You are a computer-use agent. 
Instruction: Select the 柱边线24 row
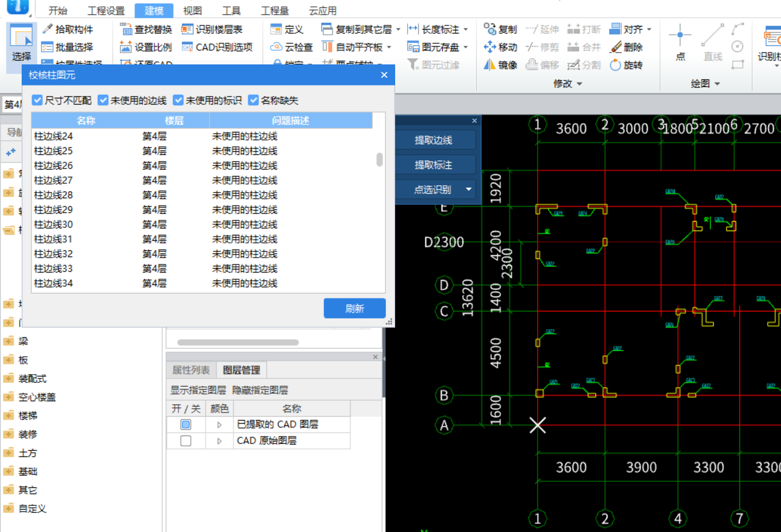tap(202, 136)
